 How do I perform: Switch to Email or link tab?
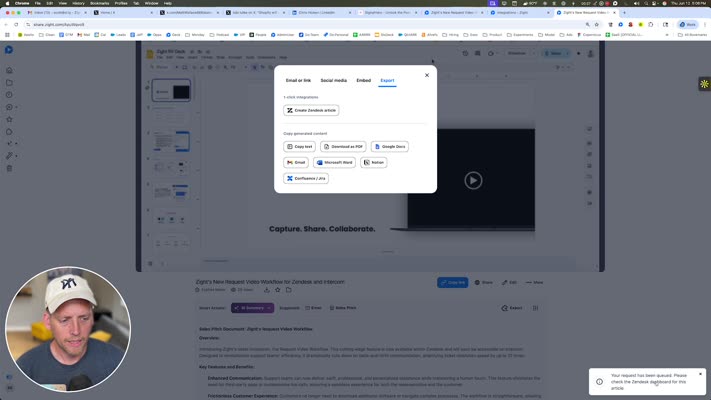pos(298,80)
